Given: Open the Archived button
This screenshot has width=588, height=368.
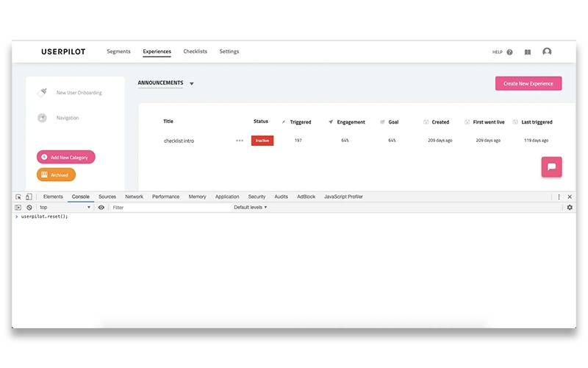Looking at the screenshot, I should click(57, 174).
